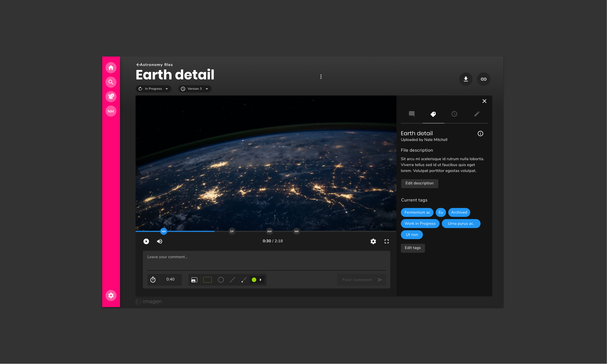This screenshot has height=364, width=607.
Task: Open app settings gear in sidebar
Action: click(111, 295)
